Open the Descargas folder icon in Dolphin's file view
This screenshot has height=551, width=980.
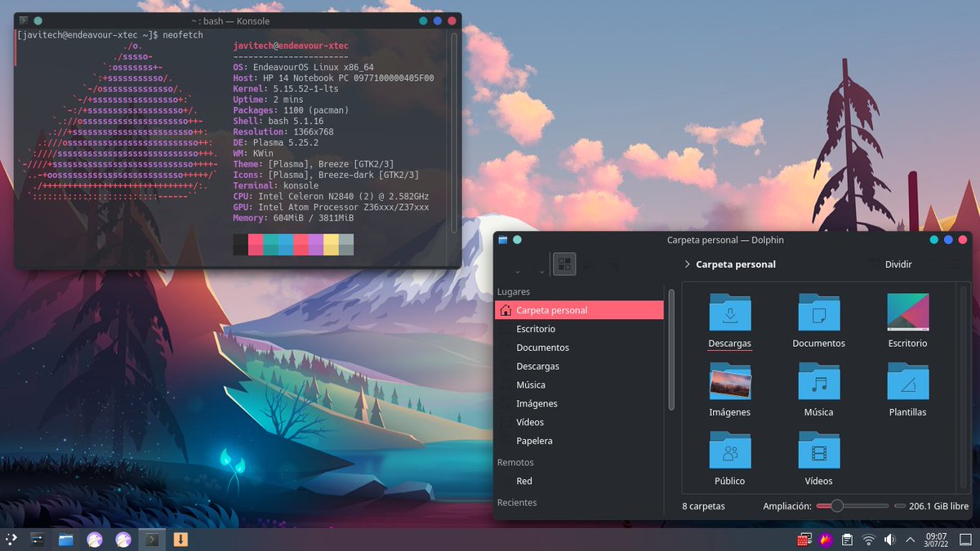[x=730, y=312]
